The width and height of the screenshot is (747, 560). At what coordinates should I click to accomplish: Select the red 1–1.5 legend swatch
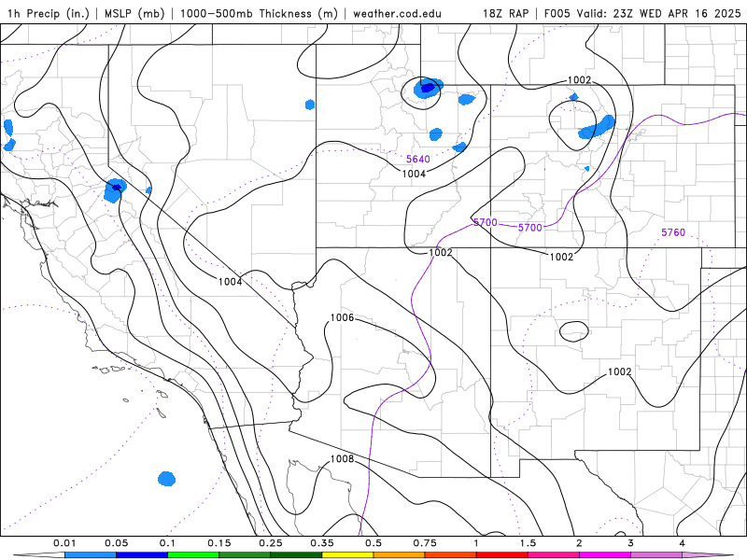click(x=502, y=555)
